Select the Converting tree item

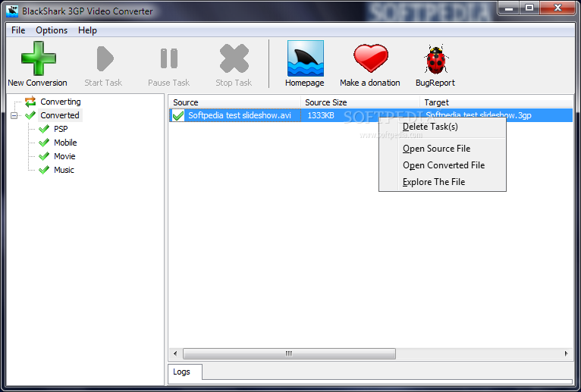[x=61, y=102]
